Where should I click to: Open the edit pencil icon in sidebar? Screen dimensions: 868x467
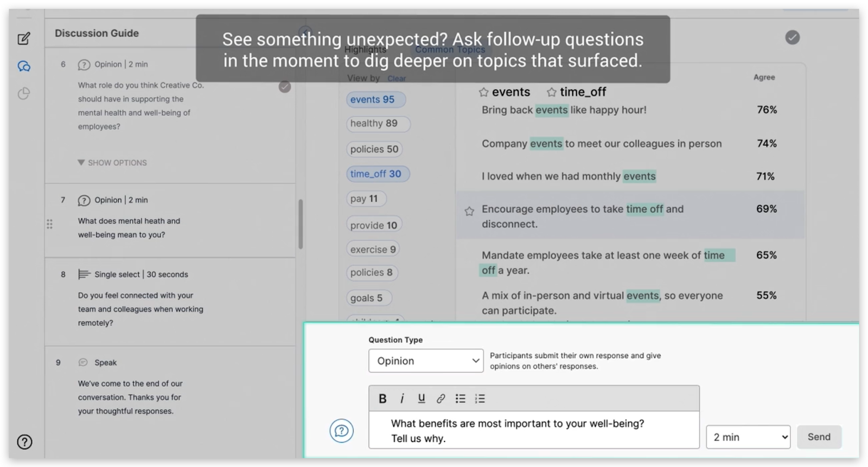(24, 39)
